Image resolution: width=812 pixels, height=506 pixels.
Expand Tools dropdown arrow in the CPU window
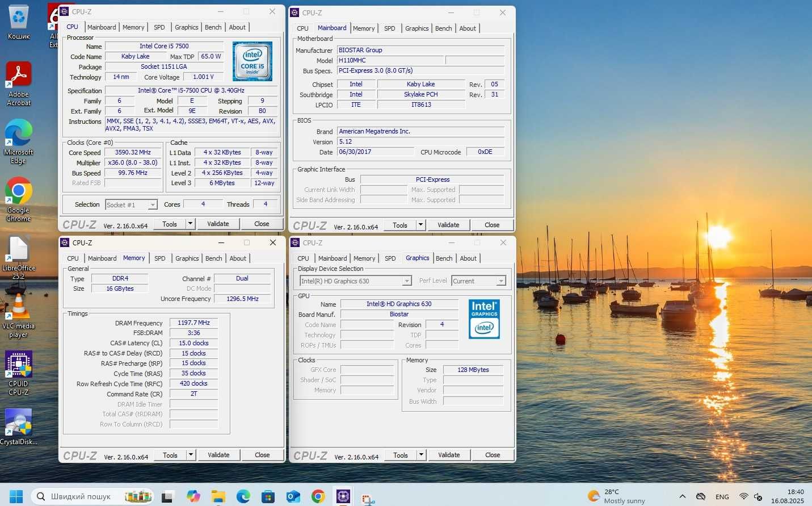(191, 224)
